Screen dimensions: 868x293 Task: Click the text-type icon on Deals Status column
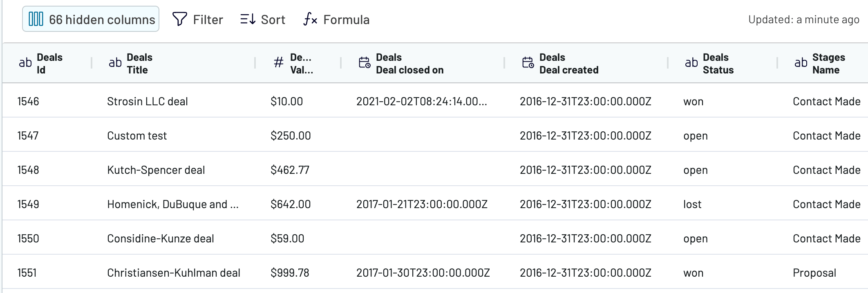[691, 63]
